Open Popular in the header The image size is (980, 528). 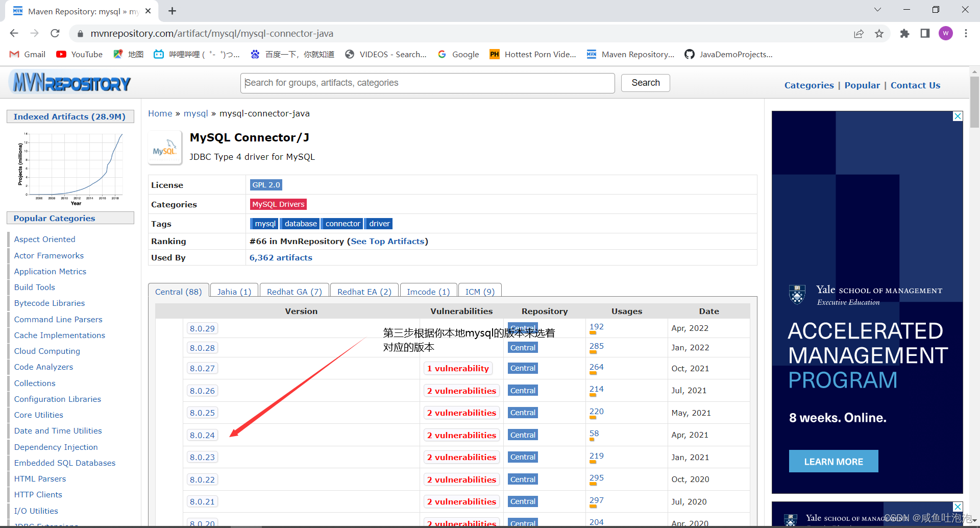pos(862,85)
